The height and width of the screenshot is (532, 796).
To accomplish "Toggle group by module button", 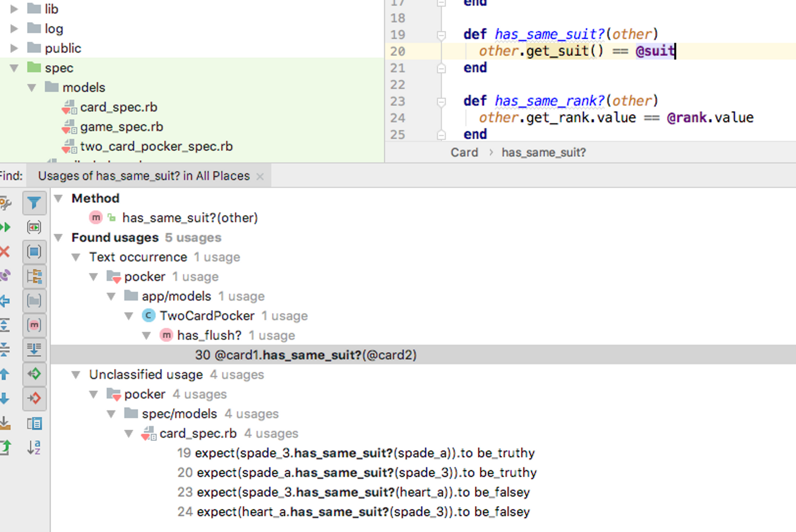I will 34,252.
